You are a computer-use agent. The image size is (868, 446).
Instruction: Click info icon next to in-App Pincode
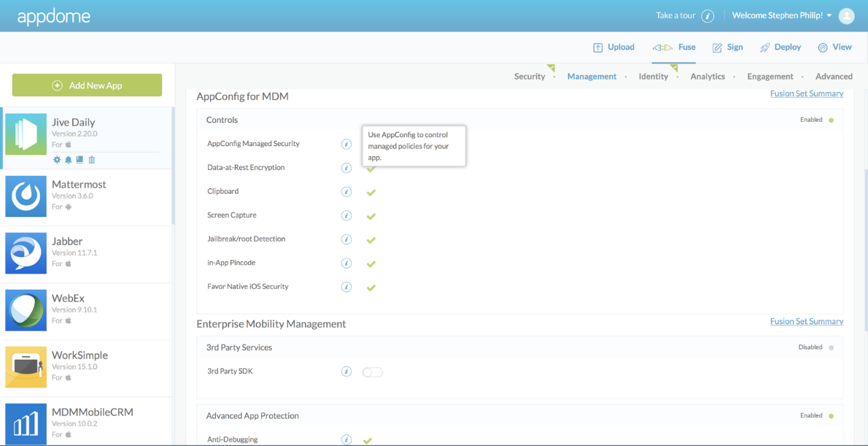click(x=346, y=264)
